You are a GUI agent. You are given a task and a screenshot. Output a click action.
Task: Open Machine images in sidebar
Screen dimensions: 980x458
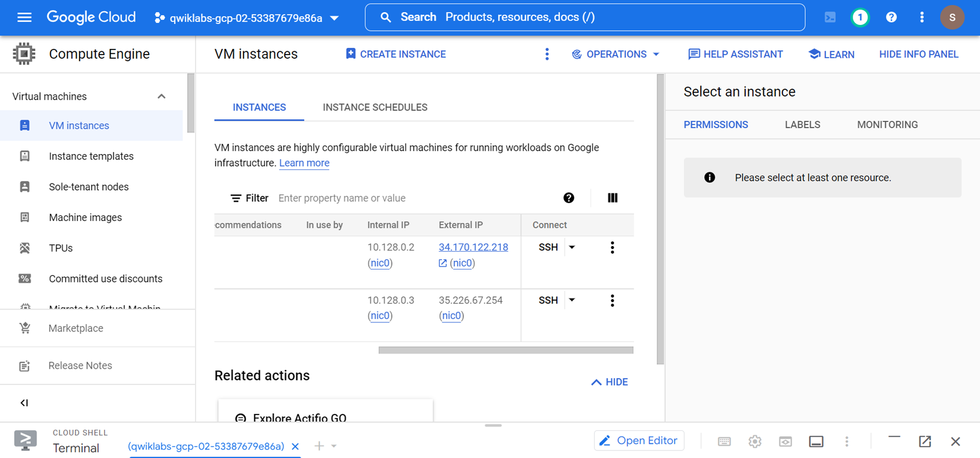coord(91,217)
